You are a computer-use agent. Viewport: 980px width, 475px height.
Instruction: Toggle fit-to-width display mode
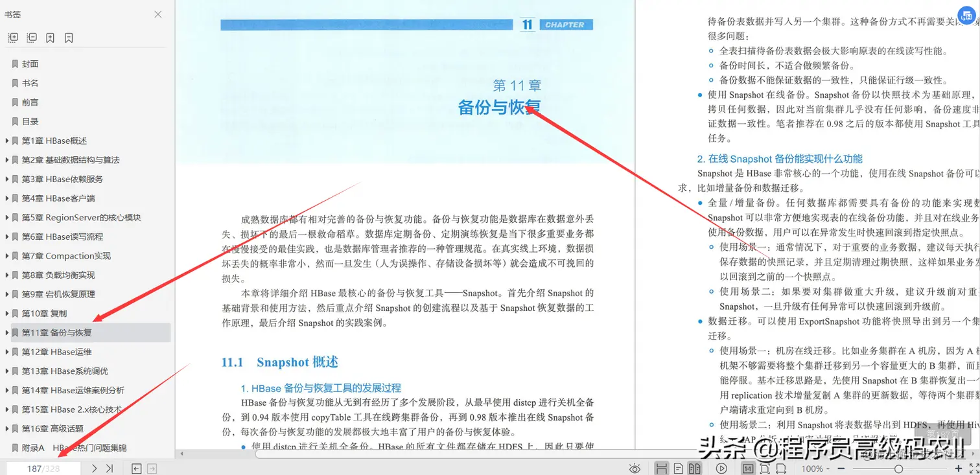click(782, 467)
